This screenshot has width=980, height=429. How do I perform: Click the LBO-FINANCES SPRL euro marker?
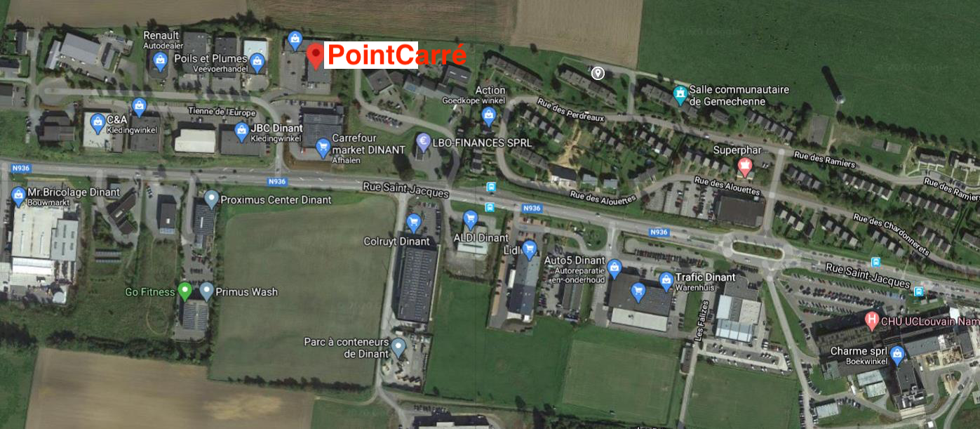tap(423, 143)
